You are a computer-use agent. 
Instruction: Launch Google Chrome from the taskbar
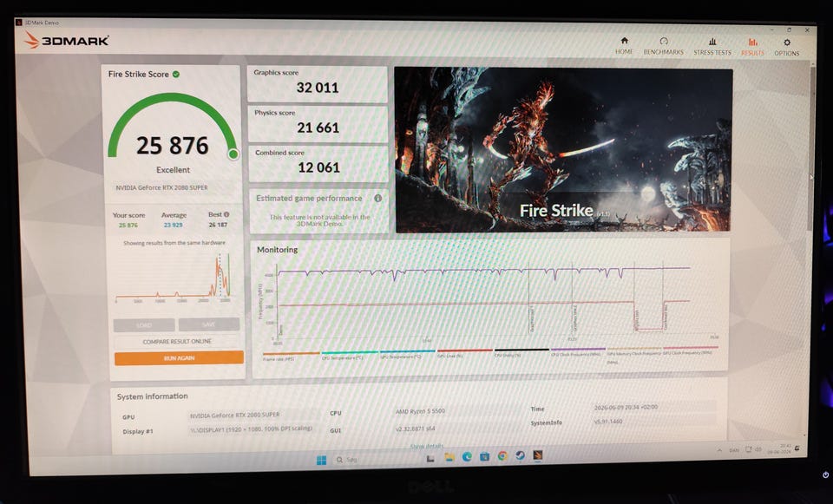502,456
